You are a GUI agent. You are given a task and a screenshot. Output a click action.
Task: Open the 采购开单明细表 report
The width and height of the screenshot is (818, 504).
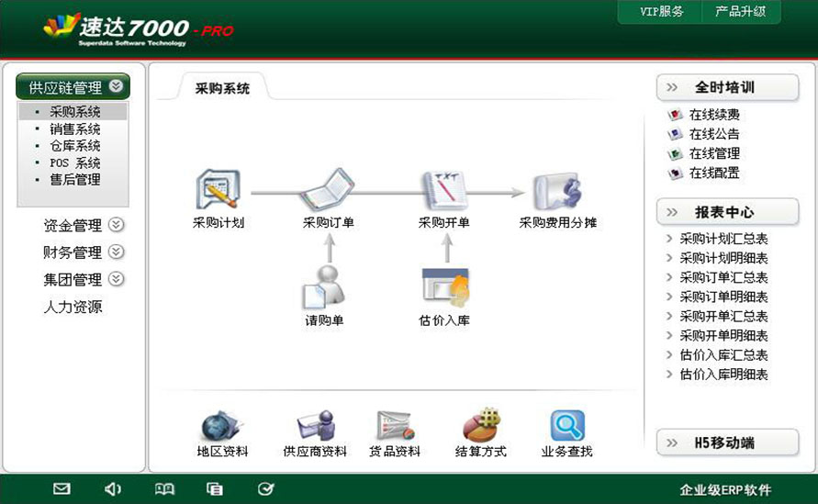723,335
